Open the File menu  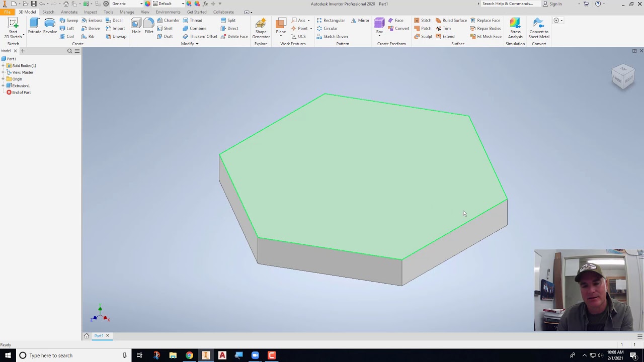pyautogui.click(x=7, y=12)
